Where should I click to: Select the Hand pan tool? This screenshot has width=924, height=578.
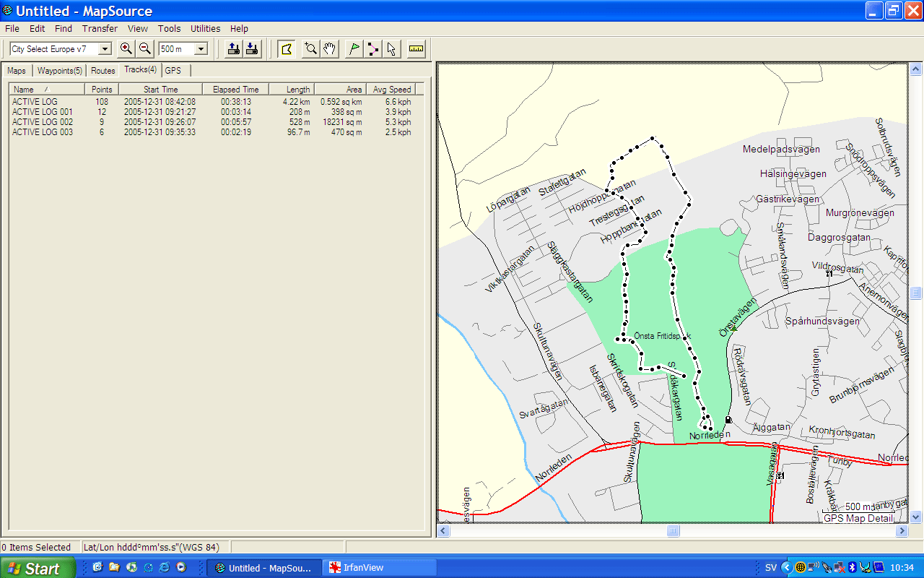pyautogui.click(x=329, y=48)
